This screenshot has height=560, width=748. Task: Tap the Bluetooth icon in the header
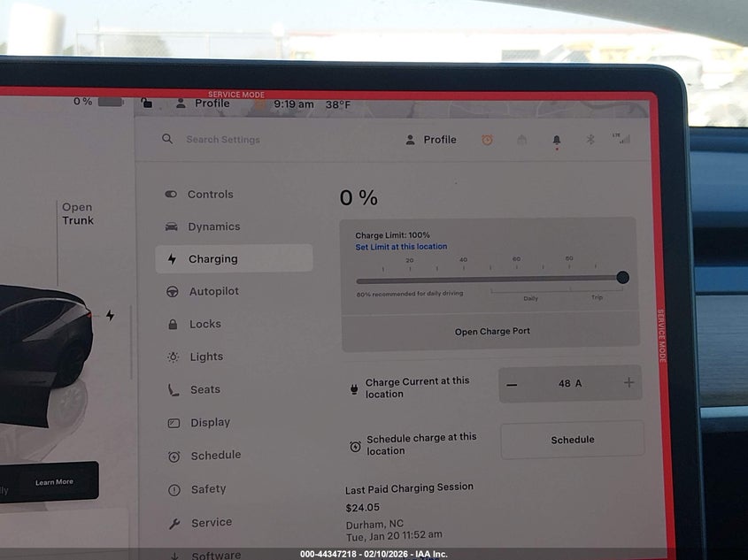(x=590, y=140)
